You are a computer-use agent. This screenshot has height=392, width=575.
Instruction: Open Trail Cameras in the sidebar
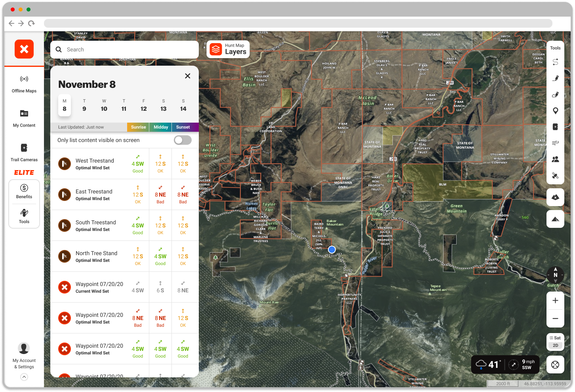pyautogui.click(x=24, y=153)
